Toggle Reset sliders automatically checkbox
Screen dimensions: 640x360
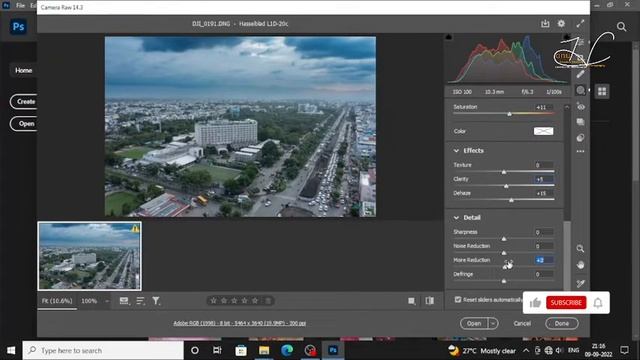point(458,300)
